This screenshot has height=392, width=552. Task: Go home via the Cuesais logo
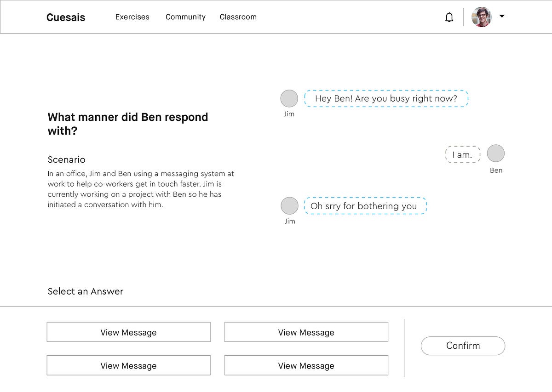click(66, 17)
